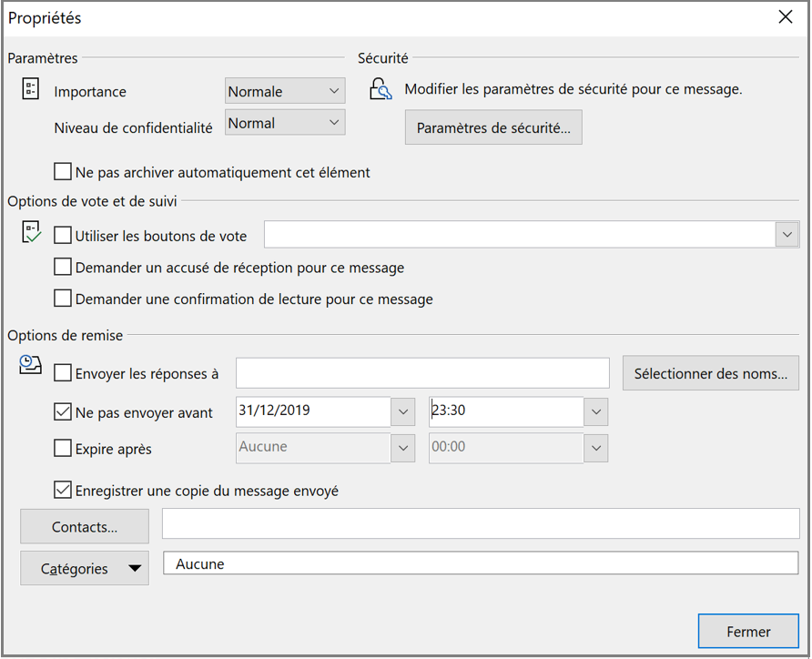Click the delivery options clock icon
This screenshot has height=659, width=812.
[x=31, y=365]
